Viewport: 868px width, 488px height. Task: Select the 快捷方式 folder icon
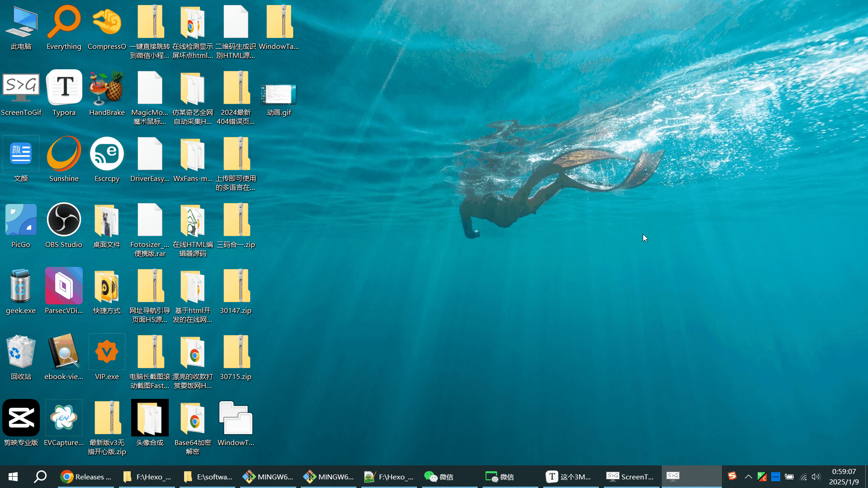pyautogui.click(x=107, y=292)
